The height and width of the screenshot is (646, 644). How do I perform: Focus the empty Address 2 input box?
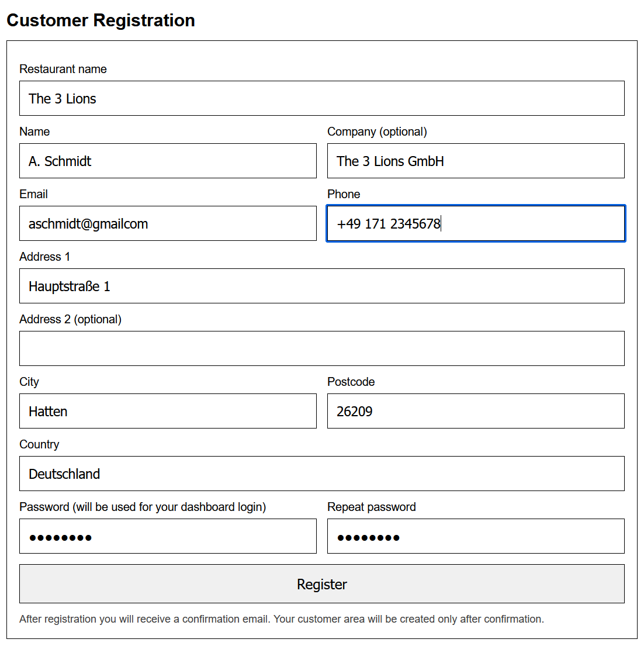[321, 348]
